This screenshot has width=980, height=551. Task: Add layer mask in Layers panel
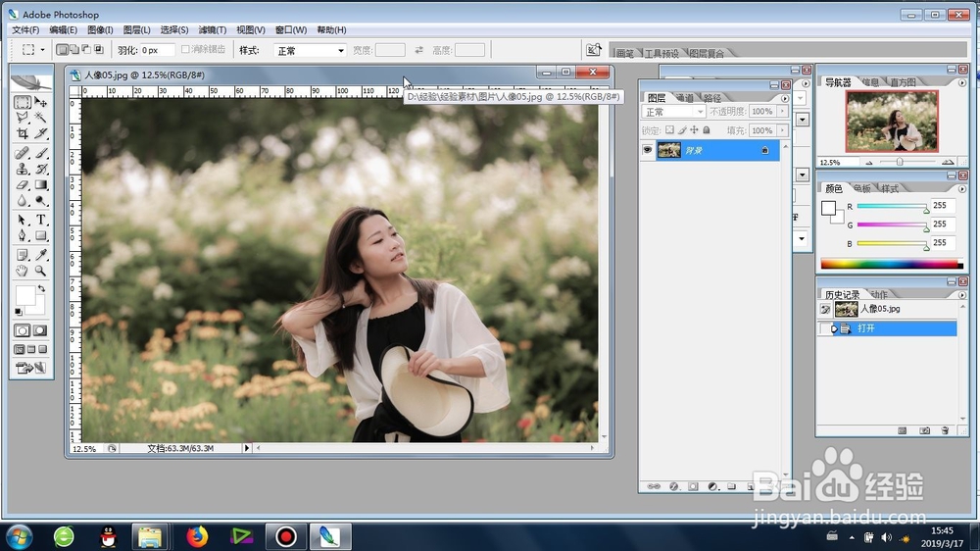[693, 486]
